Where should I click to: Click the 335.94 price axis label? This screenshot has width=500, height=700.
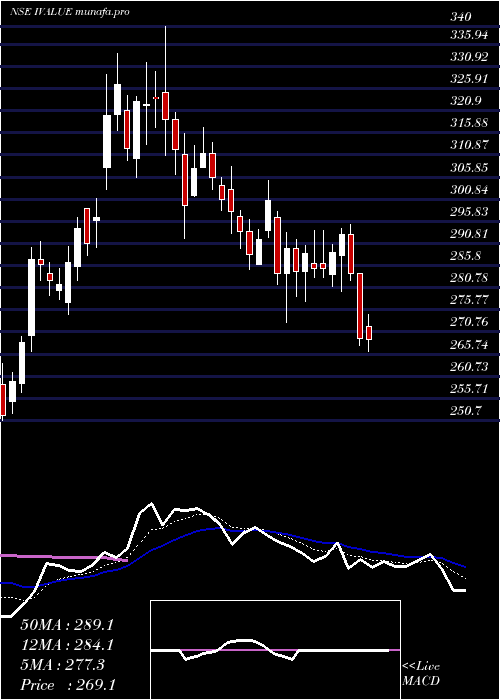click(469, 35)
